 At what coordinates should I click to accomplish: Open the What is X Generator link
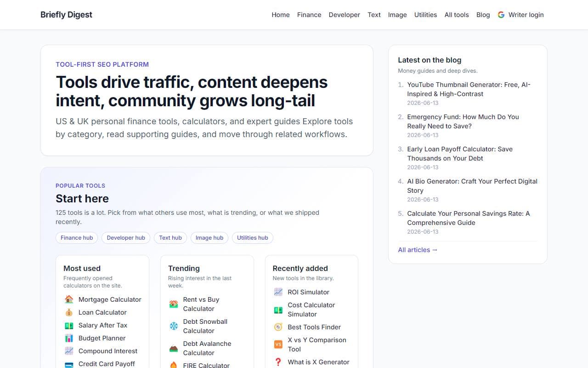tap(319, 362)
